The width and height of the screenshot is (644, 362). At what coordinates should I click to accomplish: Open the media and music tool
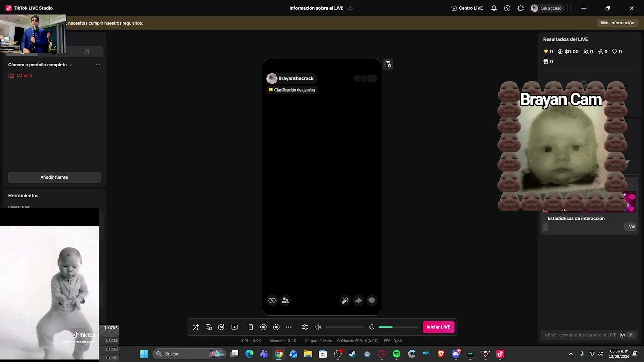tap(209, 327)
